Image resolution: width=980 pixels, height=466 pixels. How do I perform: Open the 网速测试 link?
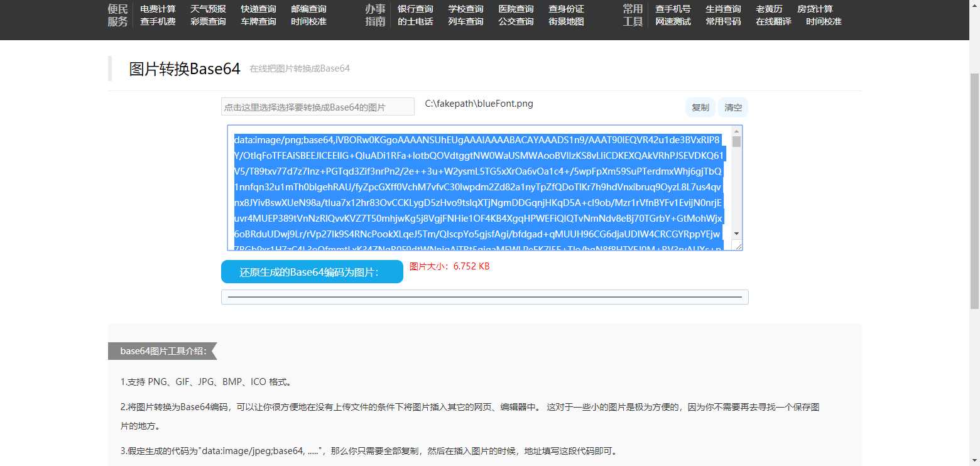[x=673, y=21]
